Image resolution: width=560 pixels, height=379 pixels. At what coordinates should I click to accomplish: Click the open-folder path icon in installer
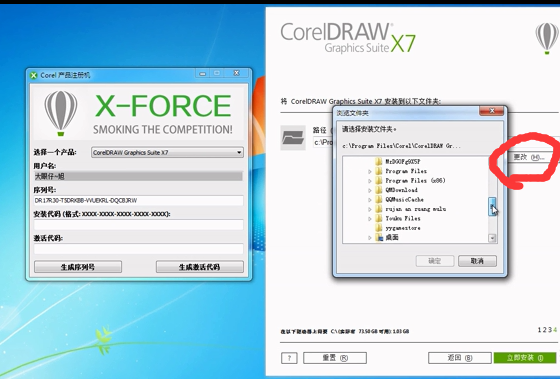tap(293, 138)
